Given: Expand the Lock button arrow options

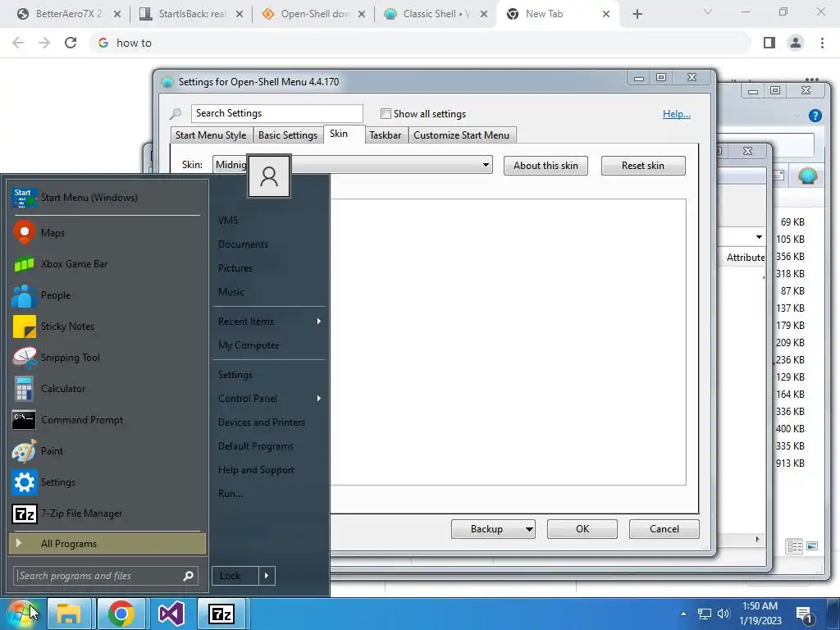Looking at the screenshot, I should (x=267, y=576).
